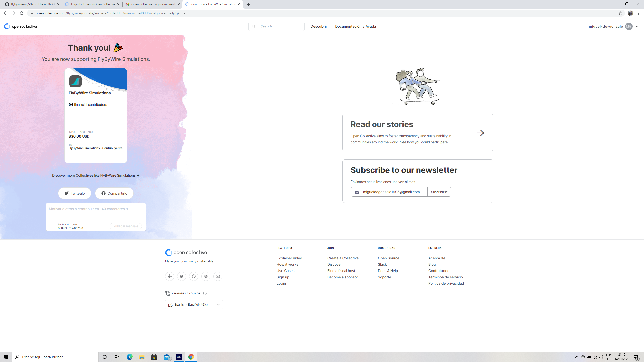The image size is (644, 362).
Task: Expand the miguel-de-gonzalo user menu
Action: pos(637,26)
